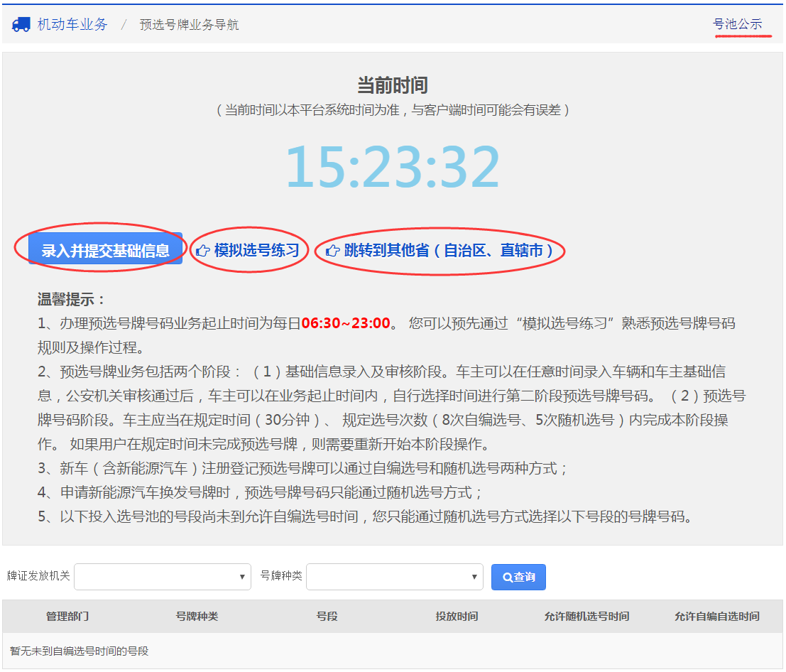The image size is (786, 672).
Task: Expand the 号牌种类 dropdown
Action: coord(395,577)
